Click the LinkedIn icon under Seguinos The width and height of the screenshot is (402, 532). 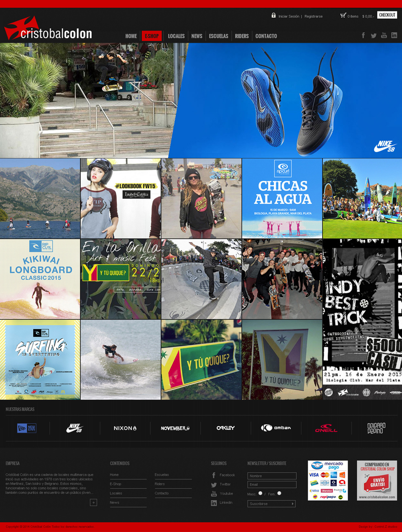pyautogui.click(x=214, y=503)
